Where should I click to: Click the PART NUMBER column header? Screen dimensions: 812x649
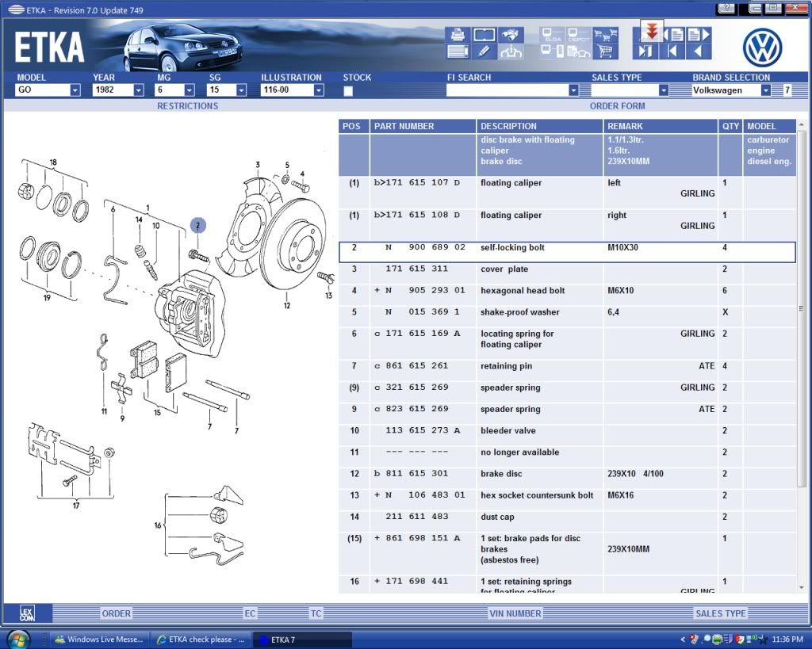pyautogui.click(x=423, y=126)
